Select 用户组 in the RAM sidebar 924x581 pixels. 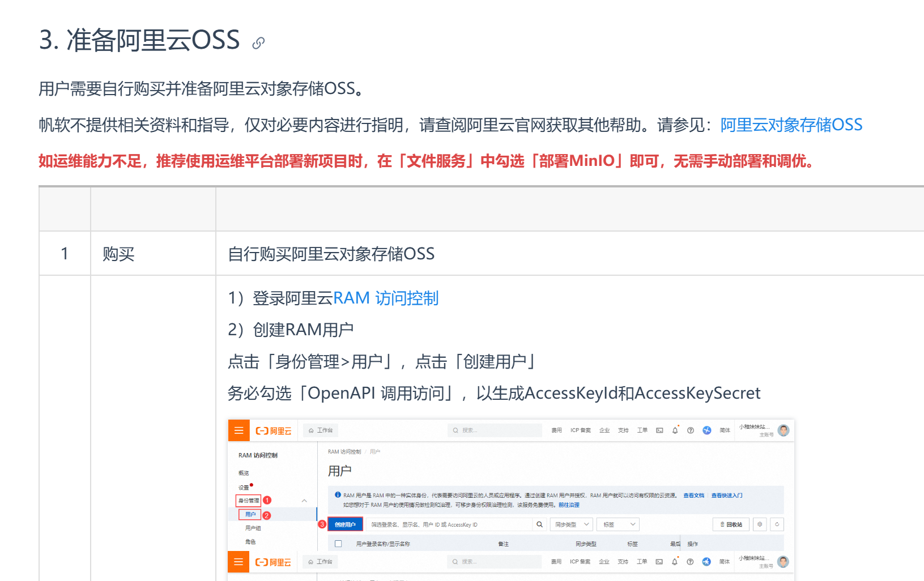[x=253, y=528]
